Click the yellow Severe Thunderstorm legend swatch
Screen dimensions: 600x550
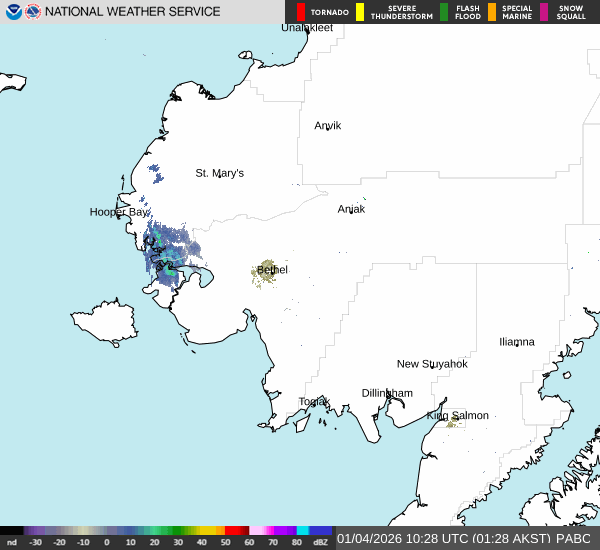pos(360,12)
